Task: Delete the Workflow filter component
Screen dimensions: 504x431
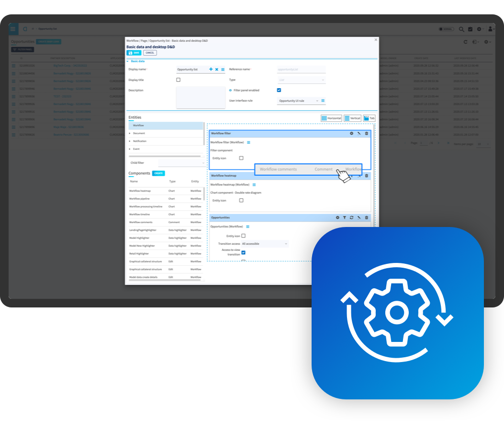Action: [x=367, y=133]
